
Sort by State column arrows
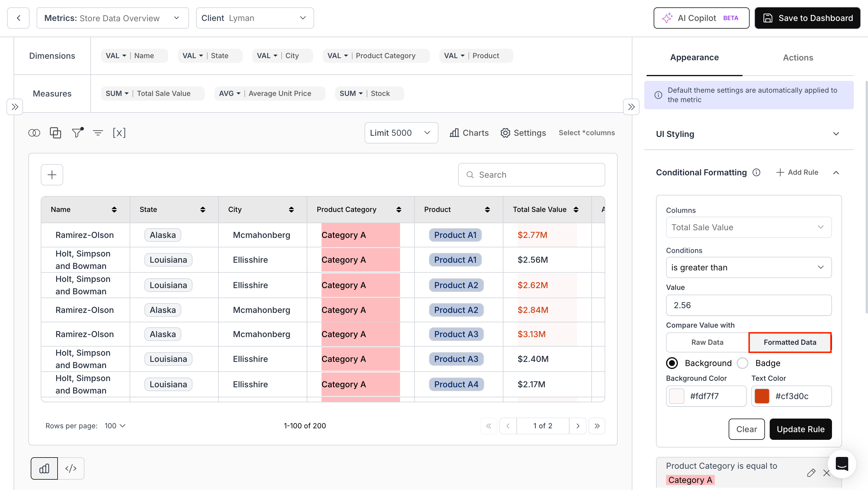pyautogui.click(x=203, y=210)
